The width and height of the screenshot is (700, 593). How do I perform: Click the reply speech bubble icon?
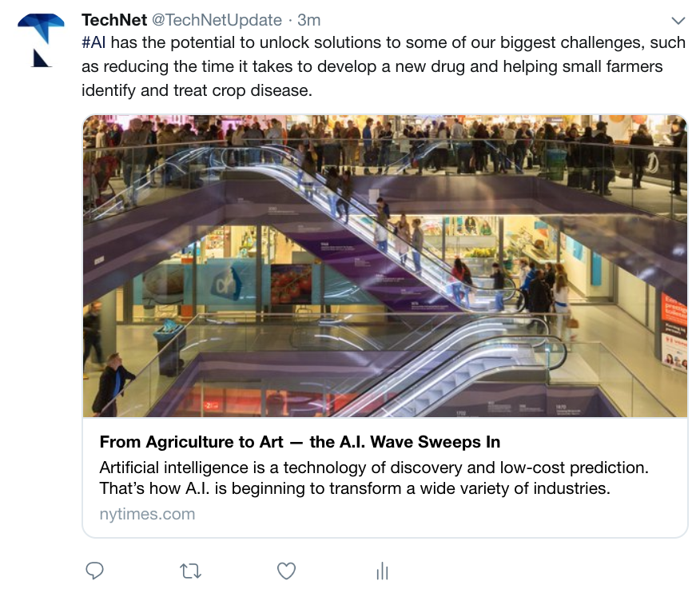94,571
